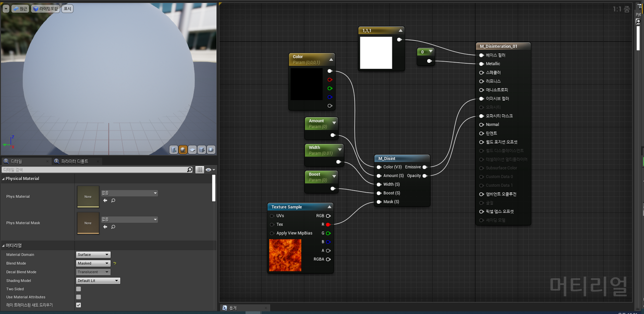Click the 베이스 컬러 base color pin
This screenshot has height=314, width=644.
coord(481,55)
